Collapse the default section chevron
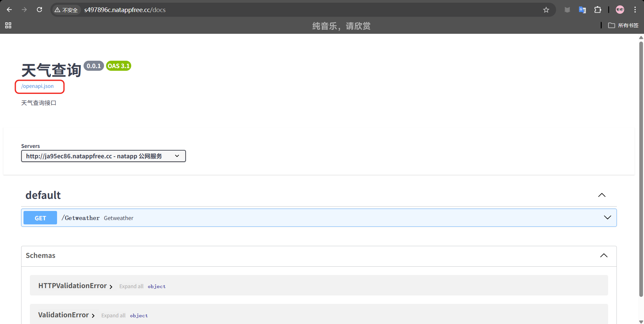The image size is (644, 324). click(602, 195)
